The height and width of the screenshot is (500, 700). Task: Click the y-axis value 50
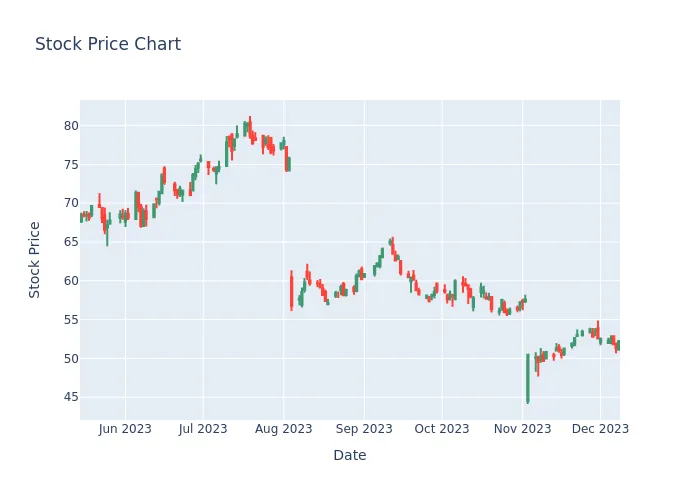coord(71,358)
